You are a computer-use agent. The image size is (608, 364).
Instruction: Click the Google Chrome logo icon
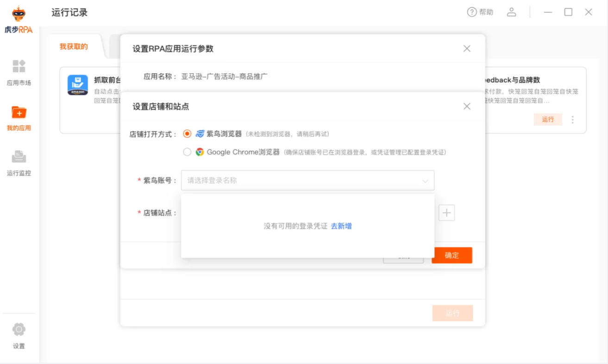coord(200,152)
